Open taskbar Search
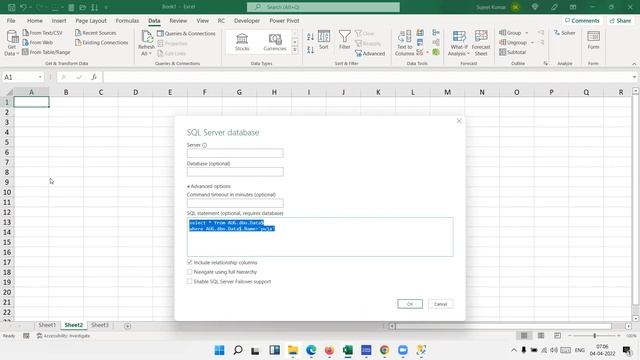 (238, 350)
